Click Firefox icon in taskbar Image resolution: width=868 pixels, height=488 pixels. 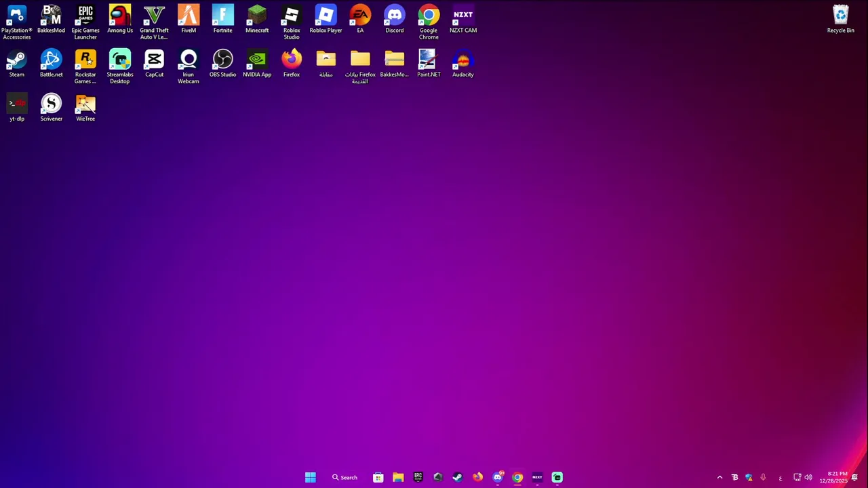[477, 477]
